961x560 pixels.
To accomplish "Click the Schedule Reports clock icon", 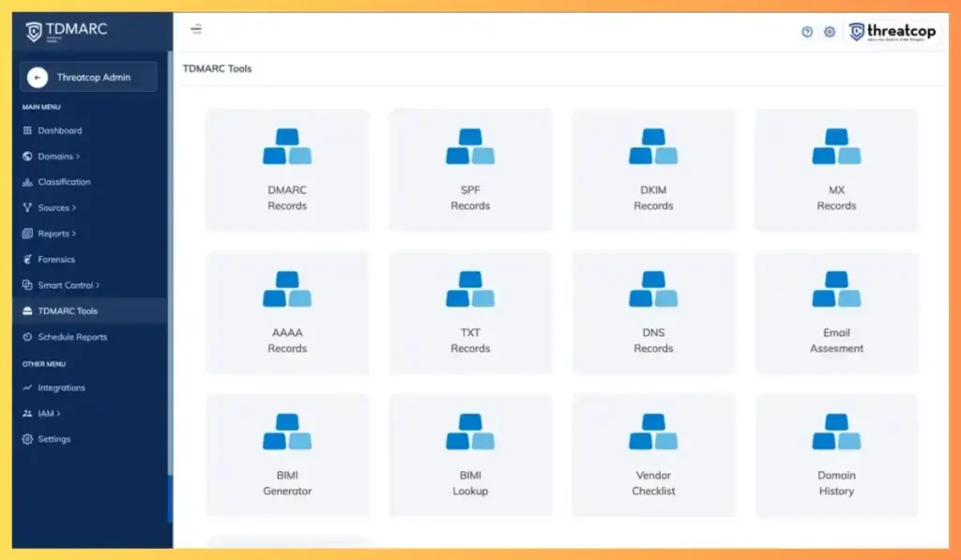I will coord(27,337).
